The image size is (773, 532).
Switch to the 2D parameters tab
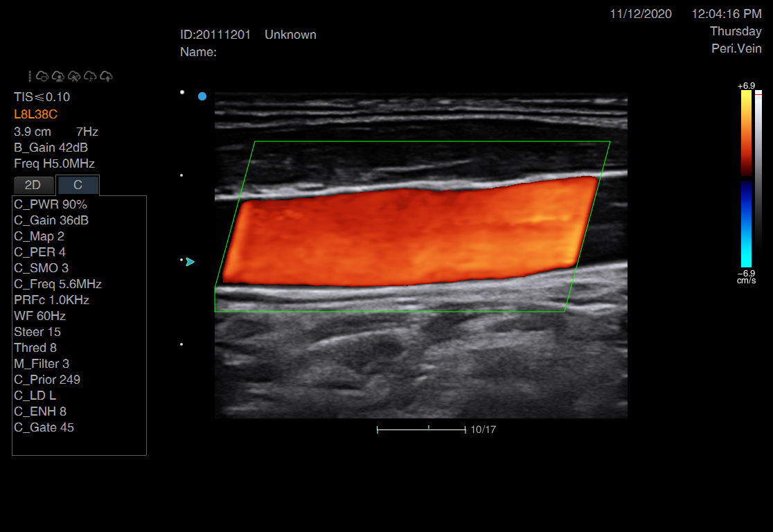pos(33,185)
